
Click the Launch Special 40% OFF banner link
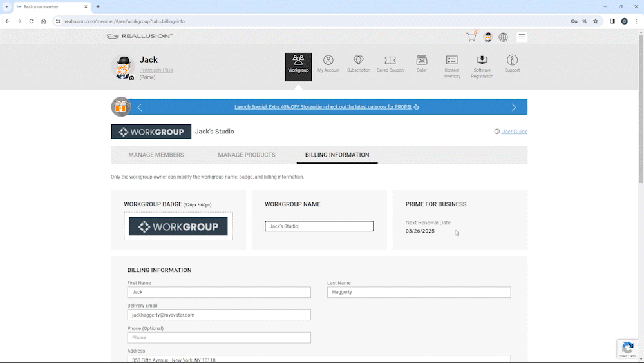323,107
